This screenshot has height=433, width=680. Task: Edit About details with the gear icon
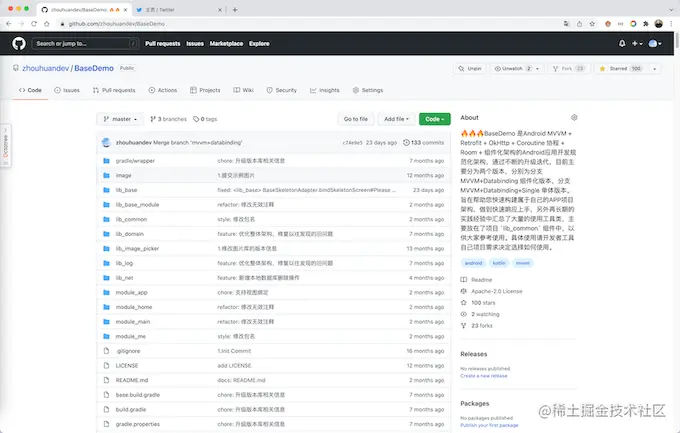coord(574,118)
